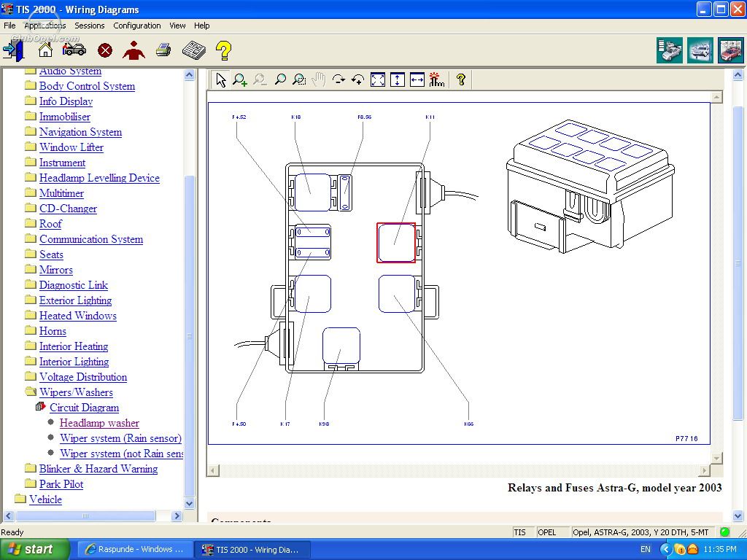
Task: Expand the Navigation System folder
Action: tap(80, 132)
